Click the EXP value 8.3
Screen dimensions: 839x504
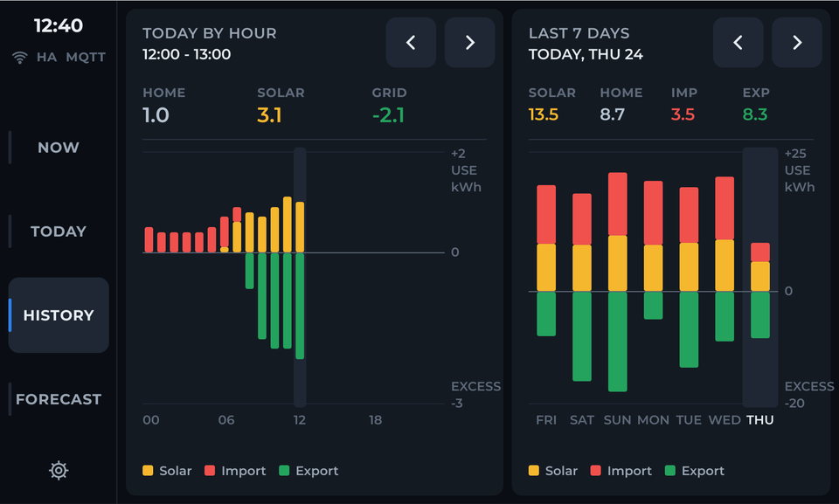(x=755, y=114)
